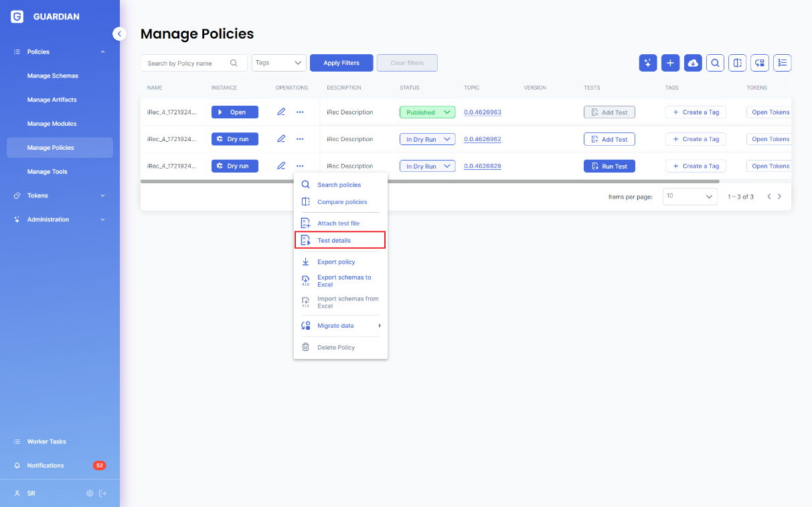Click the logout icon in the sidebar footer
812x507 pixels.
[103, 494]
